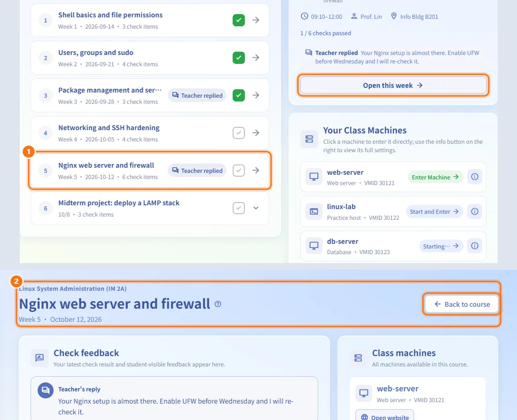This screenshot has width=517, height=420.
Task: Select the Shell basics and file permissions title
Action: tap(110, 15)
